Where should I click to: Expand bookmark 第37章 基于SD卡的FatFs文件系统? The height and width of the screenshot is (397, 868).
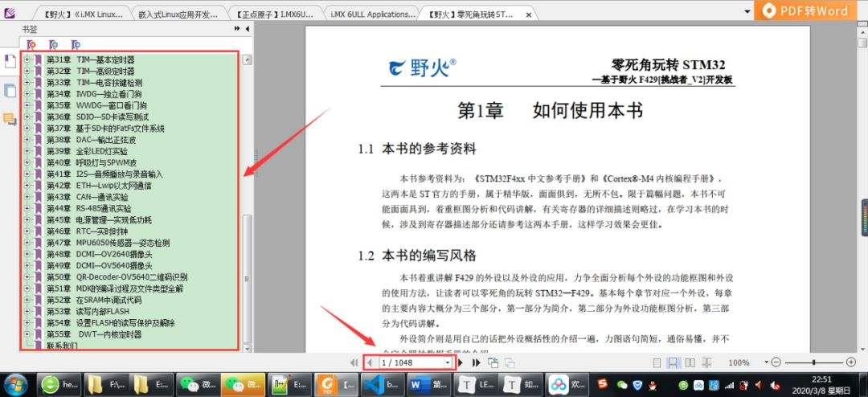click(27, 128)
